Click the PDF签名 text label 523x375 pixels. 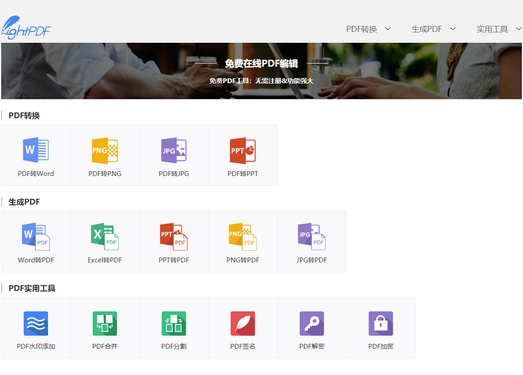tap(243, 346)
